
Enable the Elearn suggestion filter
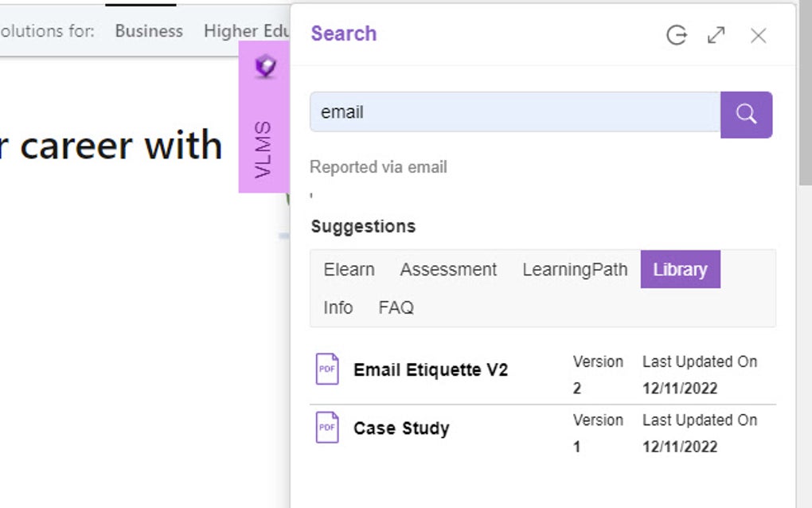click(x=349, y=269)
